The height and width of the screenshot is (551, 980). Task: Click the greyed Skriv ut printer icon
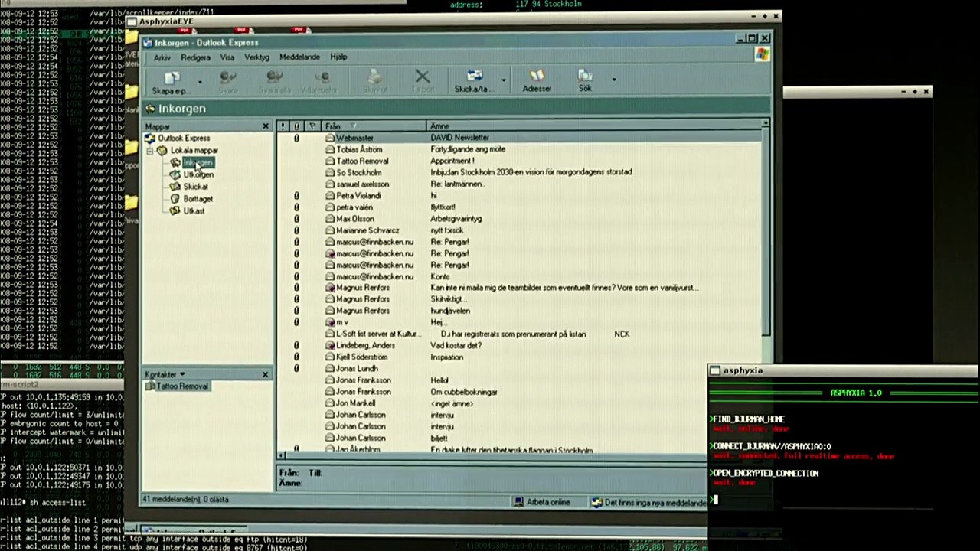pos(374,77)
